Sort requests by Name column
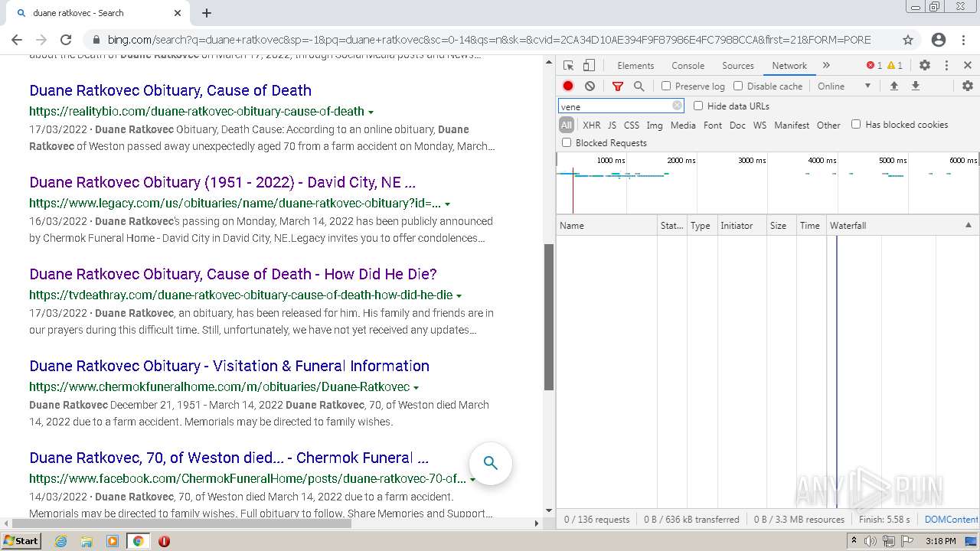This screenshot has height=551, width=980. tap(606, 226)
